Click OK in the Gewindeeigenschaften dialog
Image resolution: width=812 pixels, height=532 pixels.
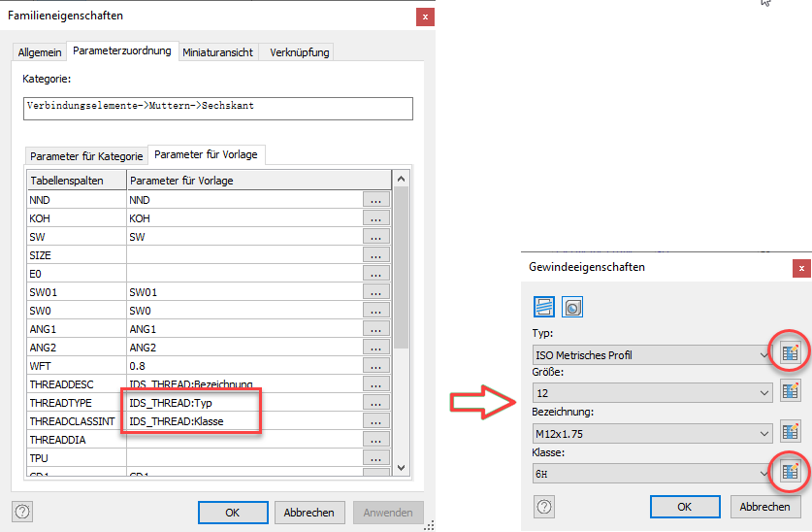coord(685,506)
